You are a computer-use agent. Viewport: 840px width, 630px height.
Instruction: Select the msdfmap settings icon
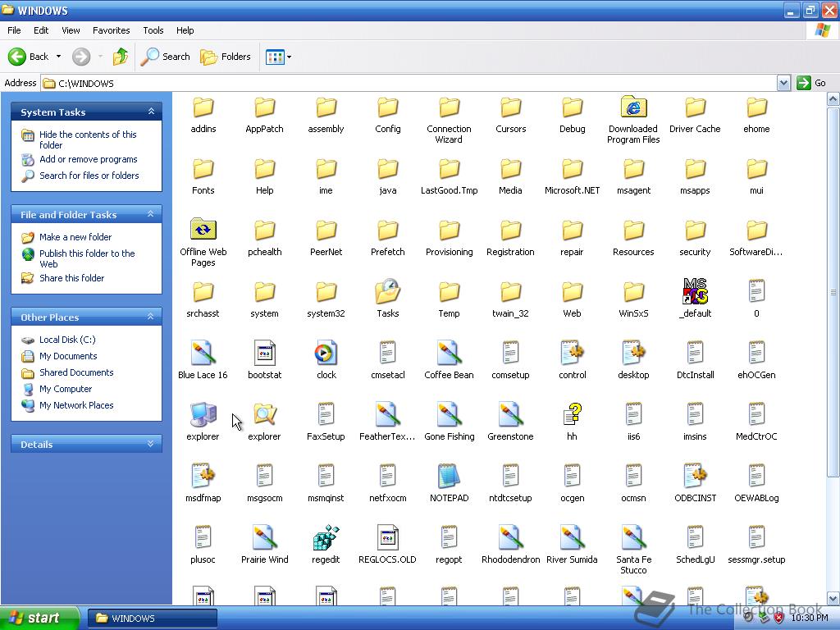click(203, 477)
